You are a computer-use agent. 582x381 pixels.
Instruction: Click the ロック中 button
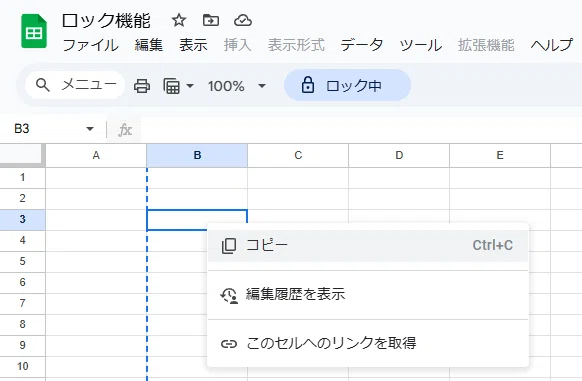(347, 85)
